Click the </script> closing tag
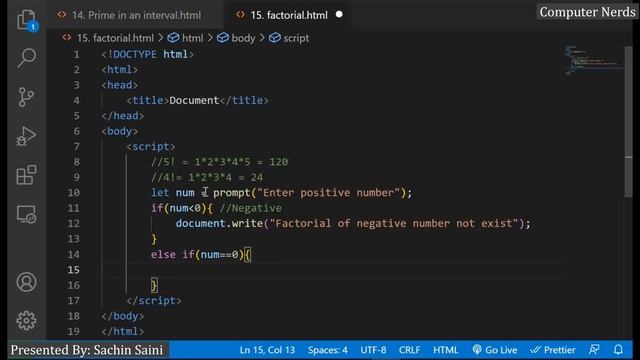640x360 pixels. click(154, 301)
